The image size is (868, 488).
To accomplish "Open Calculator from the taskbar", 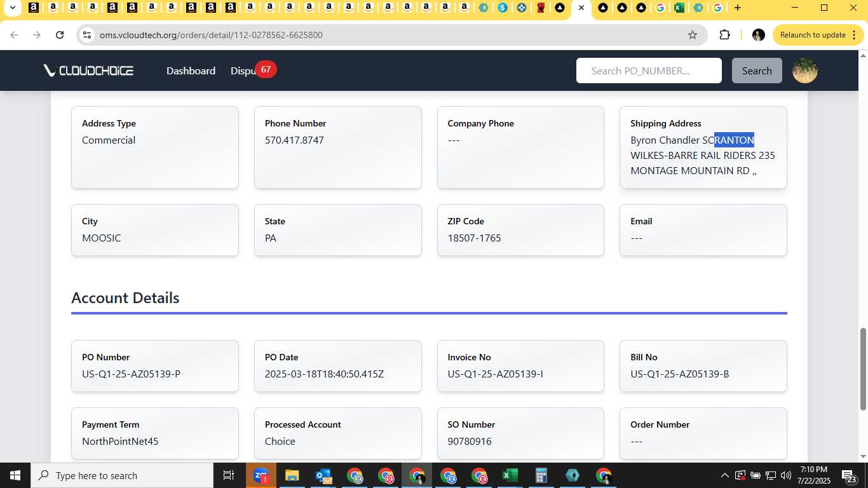I will coord(541,475).
